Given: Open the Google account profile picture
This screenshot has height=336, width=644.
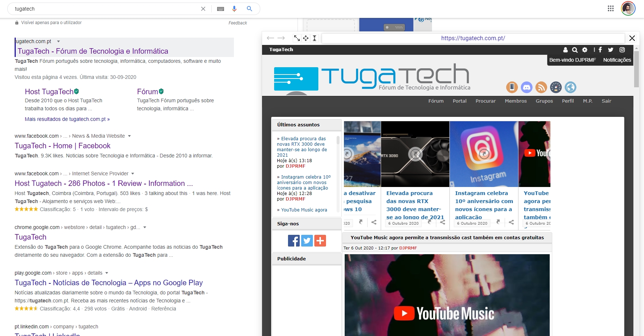Looking at the screenshot, I should click(x=628, y=8).
